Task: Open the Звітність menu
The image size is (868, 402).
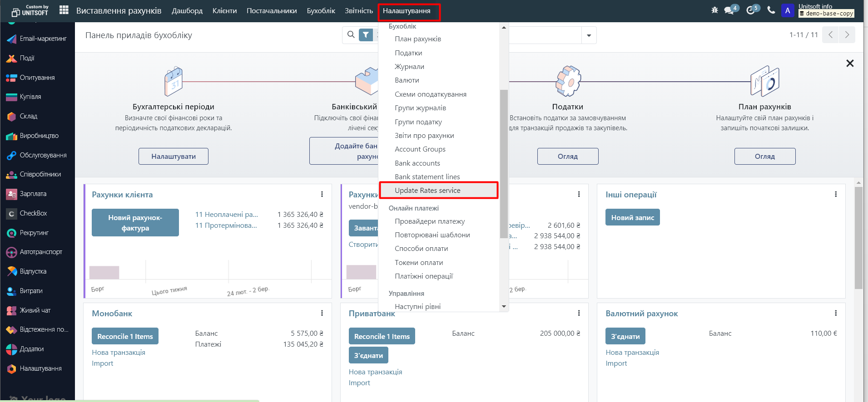Action: click(358, 11)
